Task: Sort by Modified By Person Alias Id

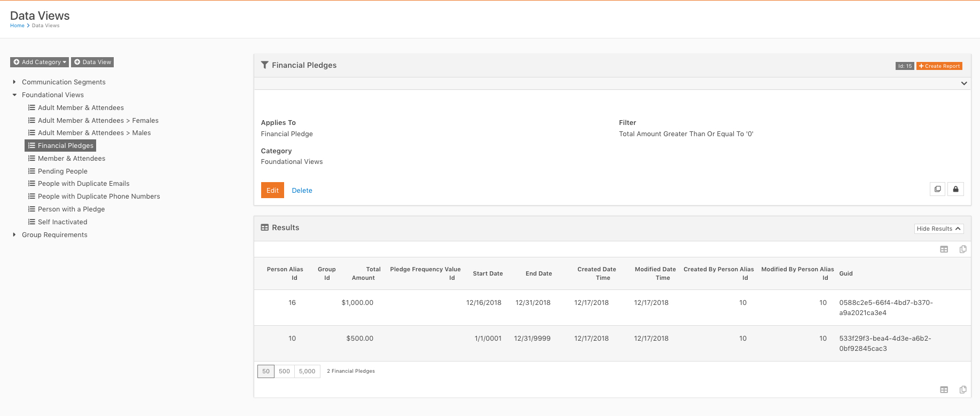Action: pos(797,273)
